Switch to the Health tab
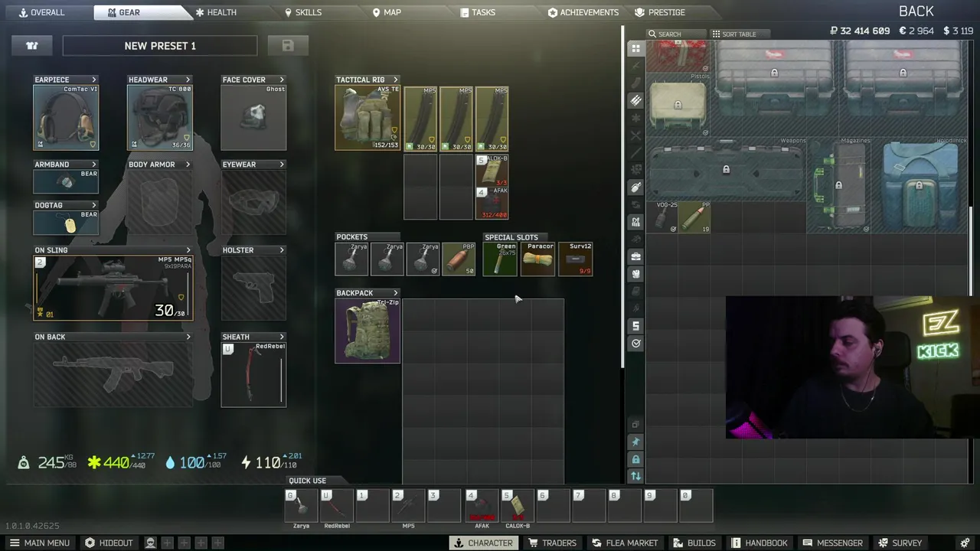 tap(216, 12)
